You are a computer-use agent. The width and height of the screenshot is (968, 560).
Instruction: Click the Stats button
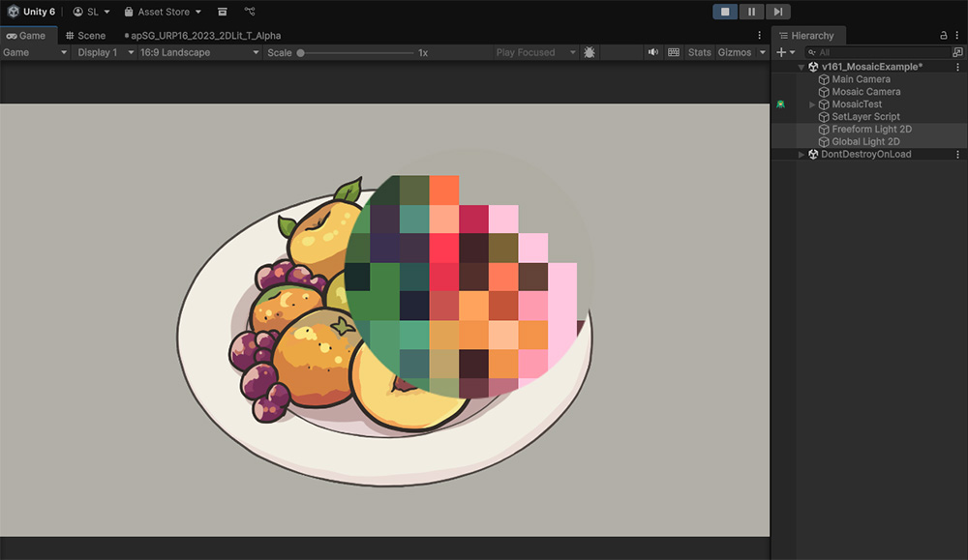(x=699, y=52)
